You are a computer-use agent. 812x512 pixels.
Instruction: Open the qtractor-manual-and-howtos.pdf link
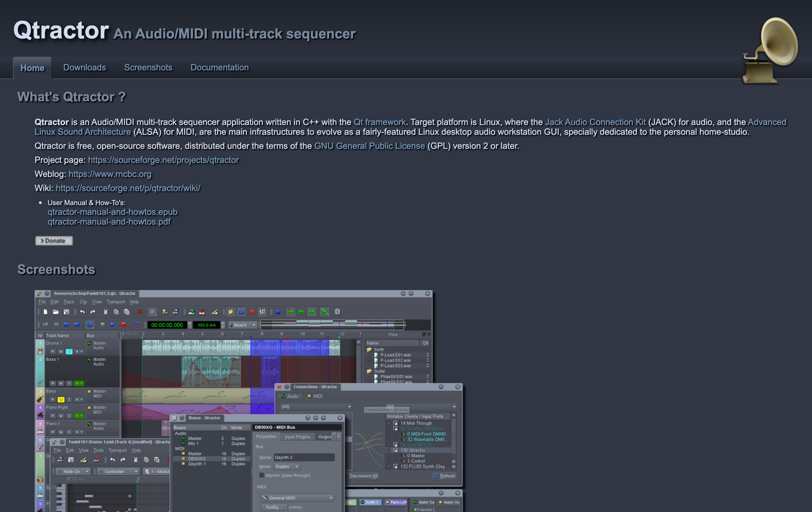(x=109, y=222)
